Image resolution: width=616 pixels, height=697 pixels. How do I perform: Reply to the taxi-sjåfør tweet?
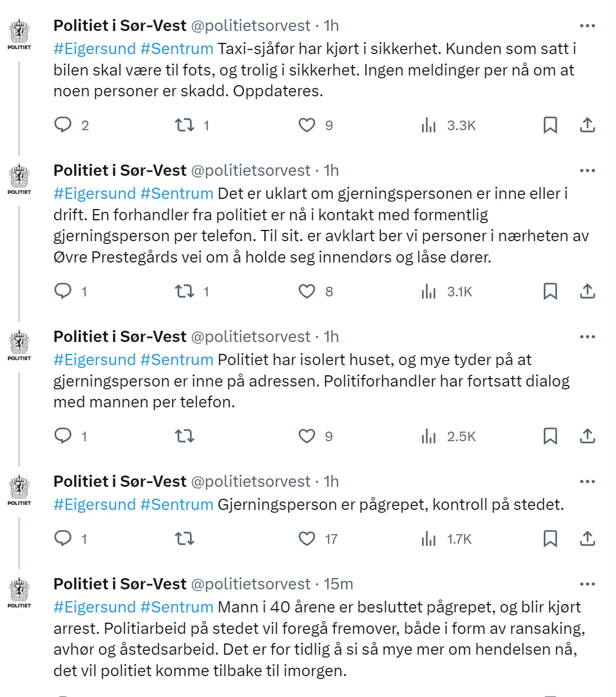point(64,125)
